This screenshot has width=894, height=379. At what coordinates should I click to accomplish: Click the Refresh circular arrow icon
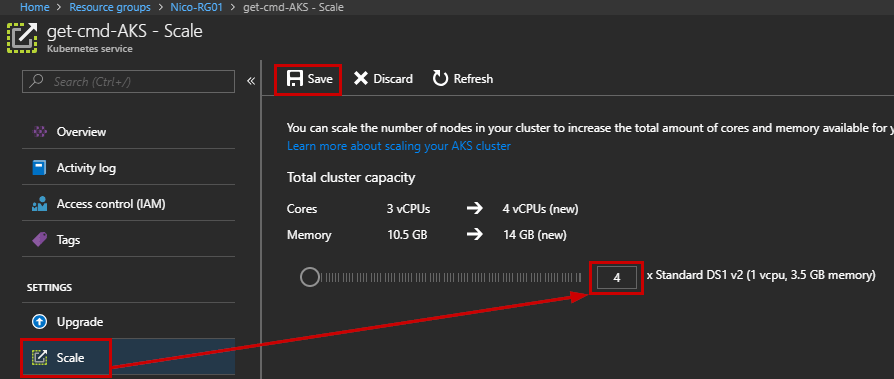pyautogui.click(x=440, y=79)
